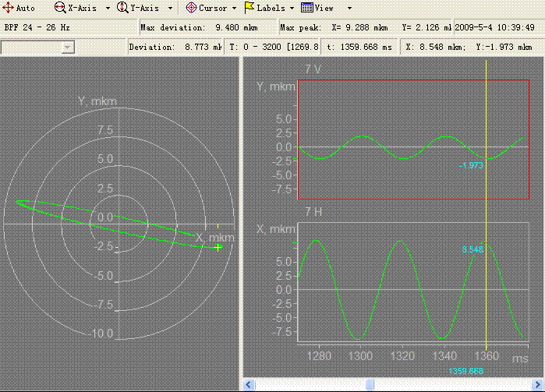Click the Cursor target icon

191,7
